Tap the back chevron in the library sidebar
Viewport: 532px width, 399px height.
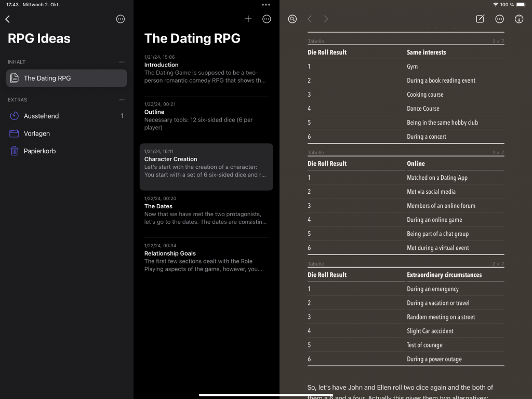point(8,19)
